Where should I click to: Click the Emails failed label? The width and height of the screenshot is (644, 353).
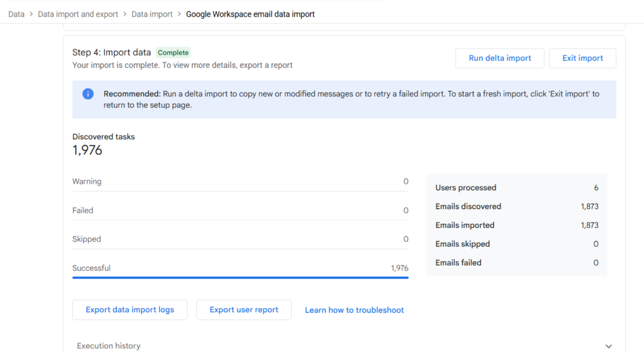[458, 263]
